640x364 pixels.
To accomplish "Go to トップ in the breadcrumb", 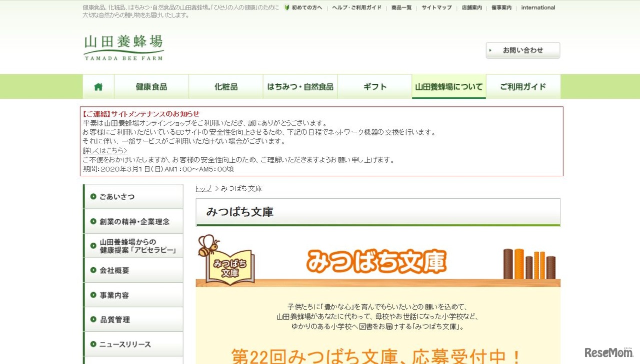I will click(203, 189).
